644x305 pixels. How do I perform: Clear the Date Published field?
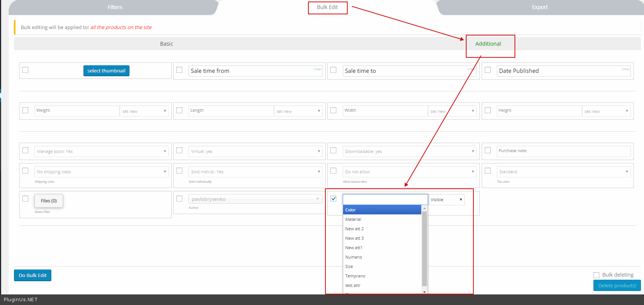(x=626, y=69)
